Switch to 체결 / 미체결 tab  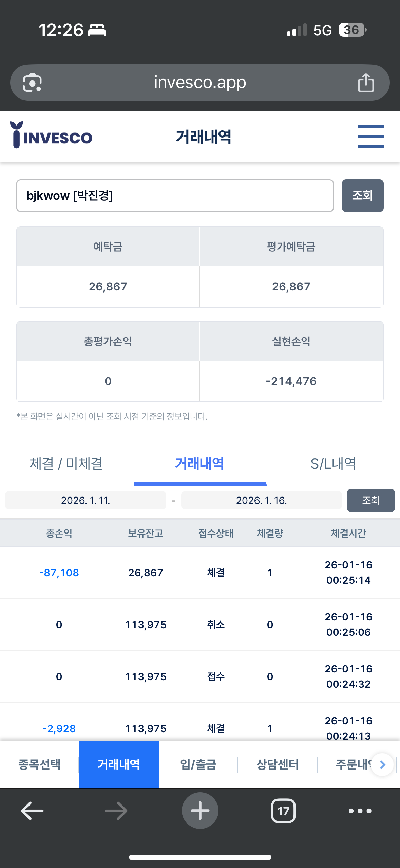point(66,464)
